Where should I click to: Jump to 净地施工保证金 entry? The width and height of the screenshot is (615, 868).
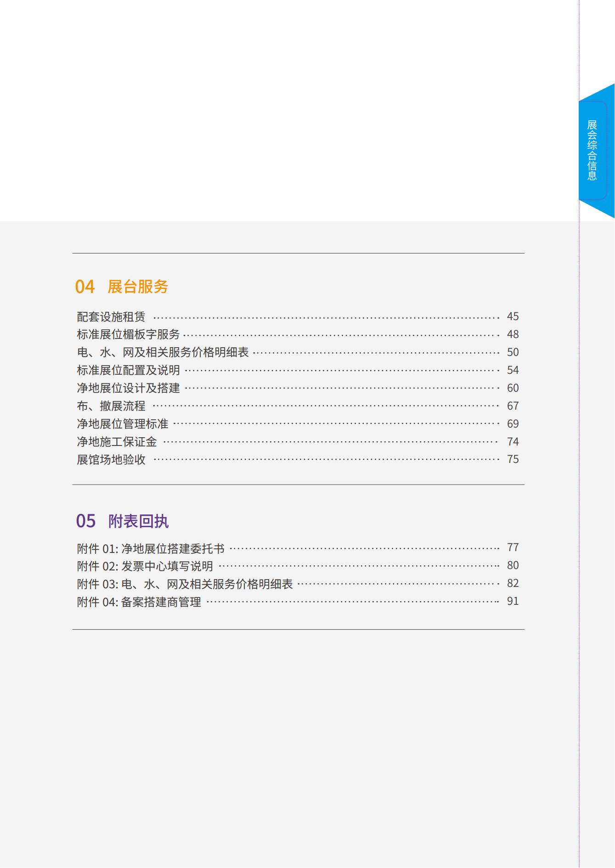pyautogui.click(x=117, y=442)
